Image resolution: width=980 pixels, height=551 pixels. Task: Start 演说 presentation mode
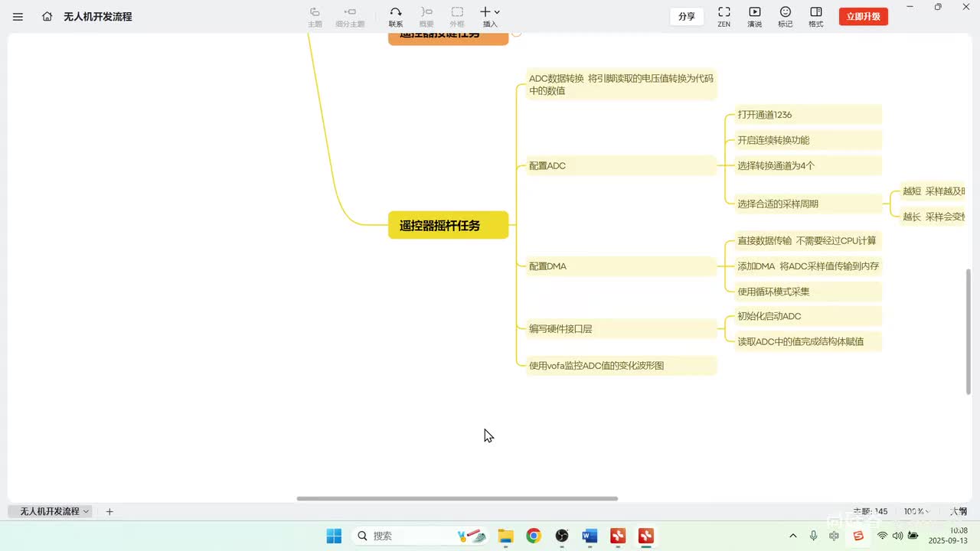point(755,17)
